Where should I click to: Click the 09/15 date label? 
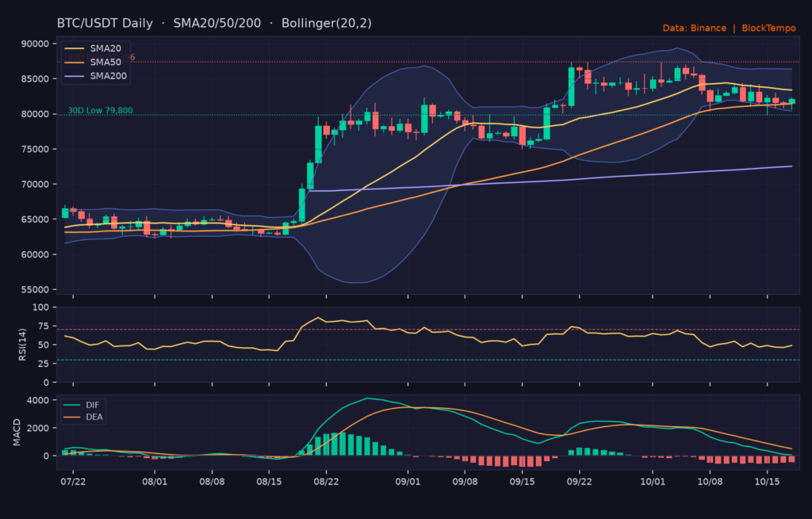(x=522, y=482)
